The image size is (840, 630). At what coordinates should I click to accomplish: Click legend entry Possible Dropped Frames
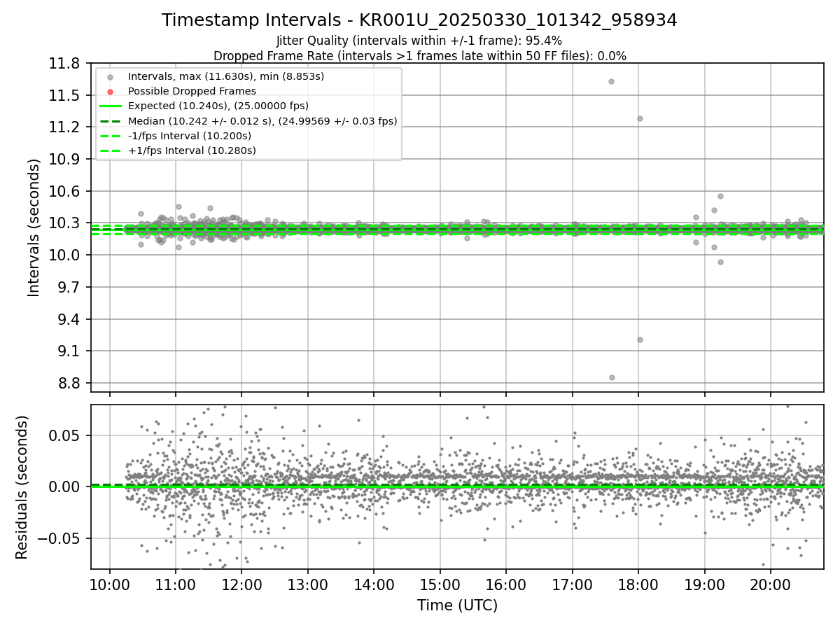(192, 91)
